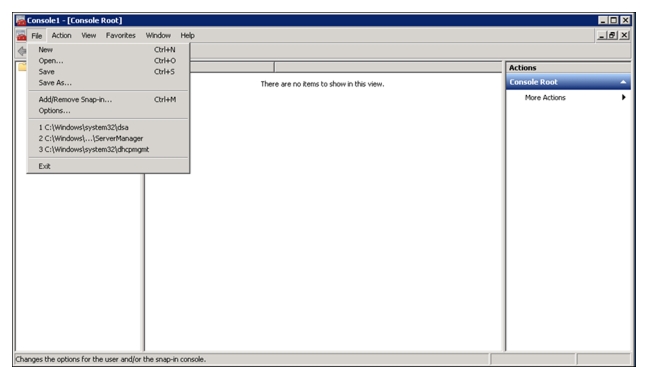
Task: Click the More Actions link
Action: point(545,97)
